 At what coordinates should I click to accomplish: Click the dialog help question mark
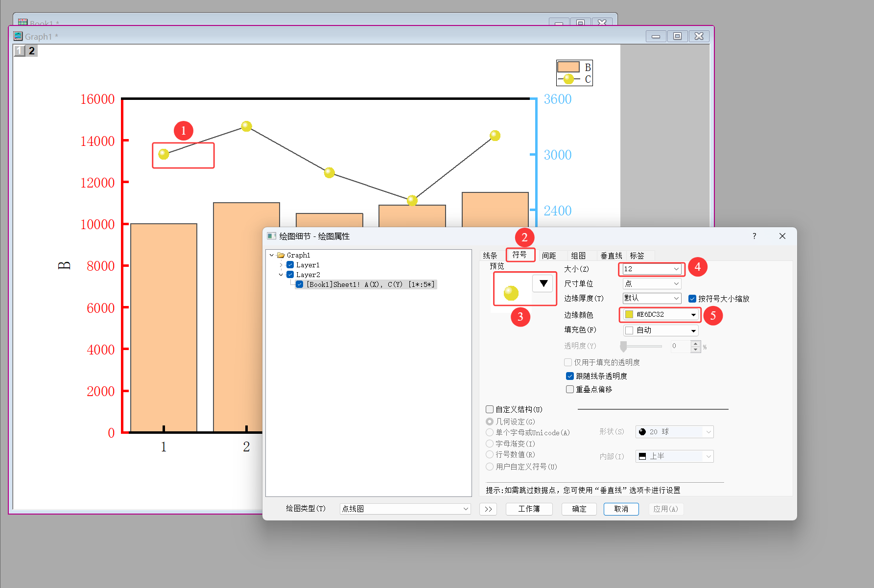(x=754, y=236)
